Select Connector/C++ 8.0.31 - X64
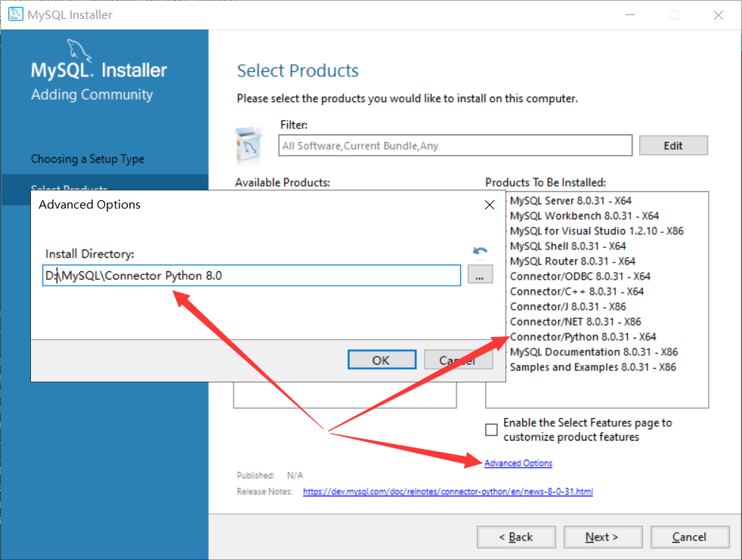The width and height of the screenshot is (742, 560). pyautogui.click(x=577, y=292)
